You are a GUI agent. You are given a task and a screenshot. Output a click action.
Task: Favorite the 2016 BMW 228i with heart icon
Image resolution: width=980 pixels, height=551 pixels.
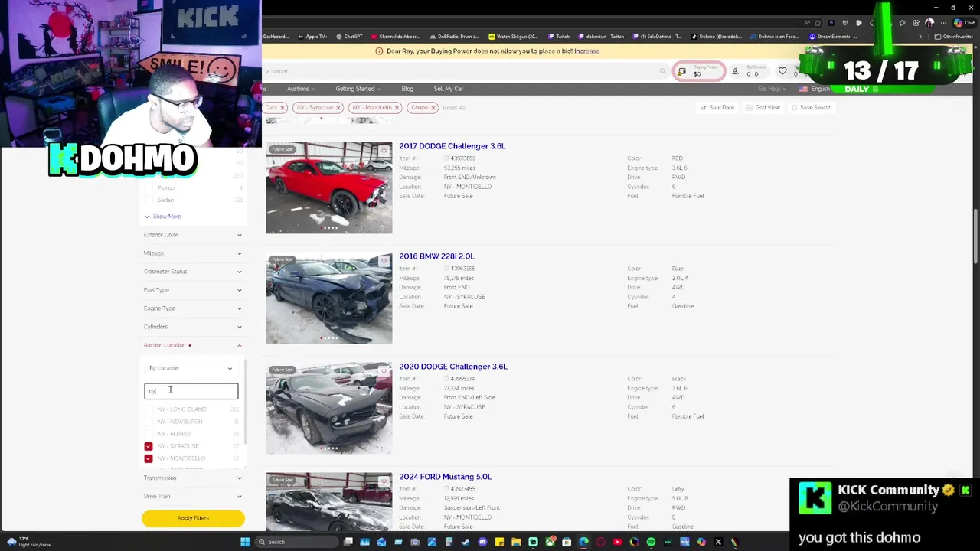[384, 261]
